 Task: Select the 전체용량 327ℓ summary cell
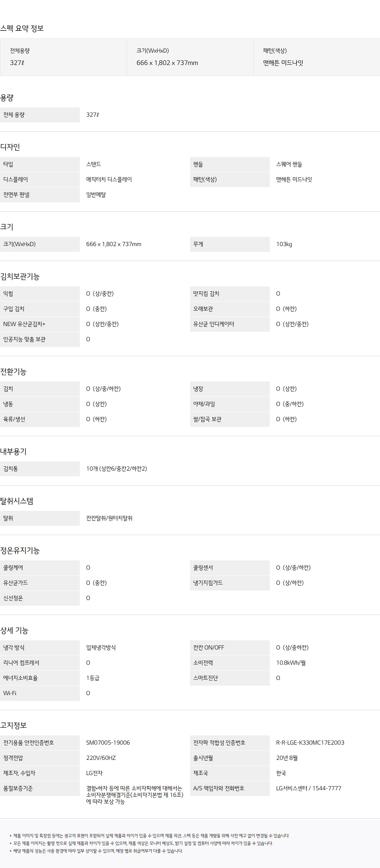coord(63,57)
